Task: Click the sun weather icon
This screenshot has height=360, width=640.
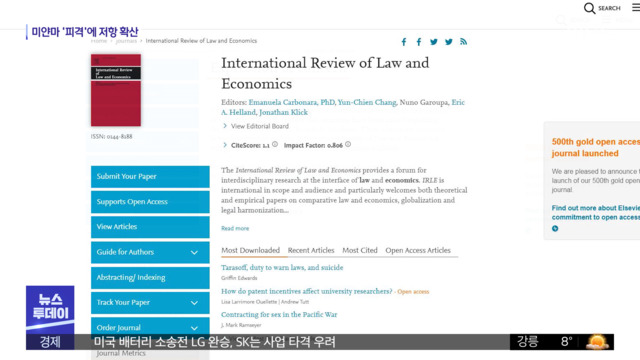Action: click(598, 342)
